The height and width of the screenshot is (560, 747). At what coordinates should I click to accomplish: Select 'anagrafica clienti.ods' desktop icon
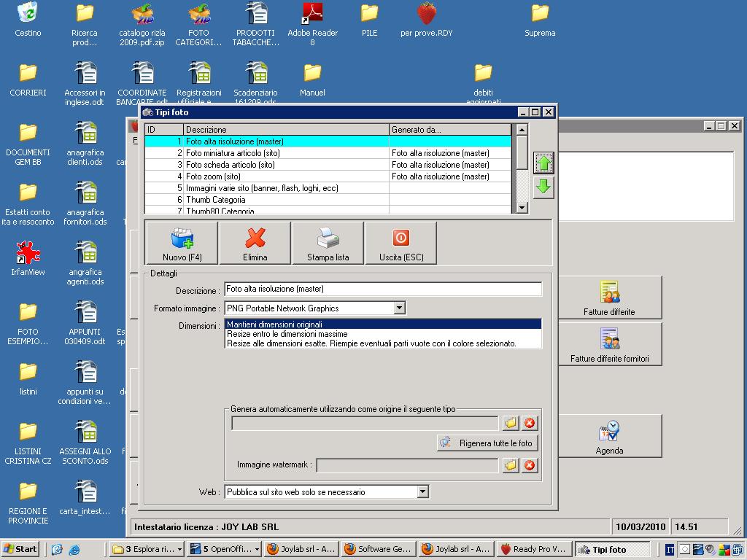click(85, 144)
